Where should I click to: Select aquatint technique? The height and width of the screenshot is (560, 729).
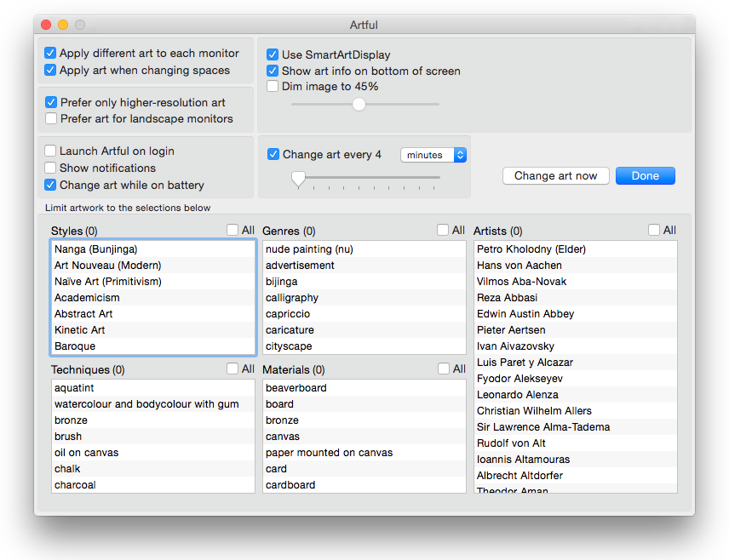tap(153, 388)
